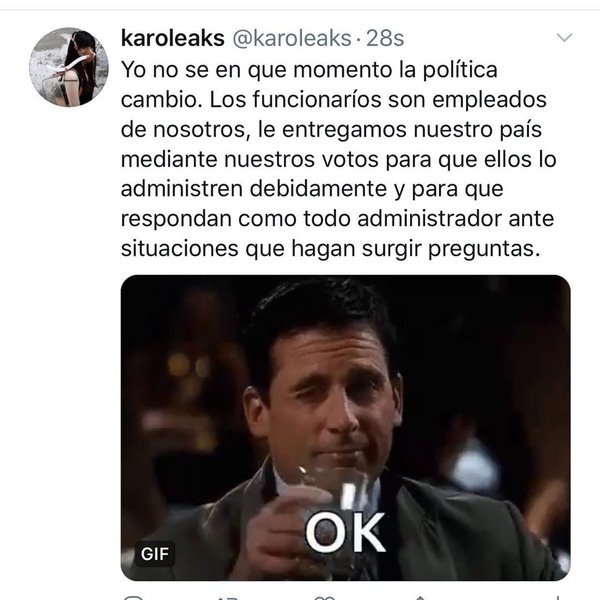Click the white OK caption on GIF
This screenshot has width=600, height=600.
point(345,533)
